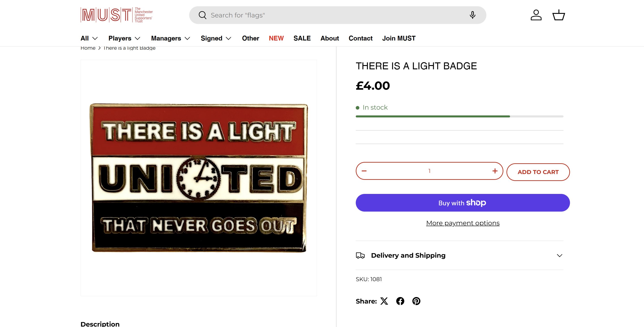This screenshot has width=644, height=327.
Task: Open the NEW products menu item
Action: point(276,38)
